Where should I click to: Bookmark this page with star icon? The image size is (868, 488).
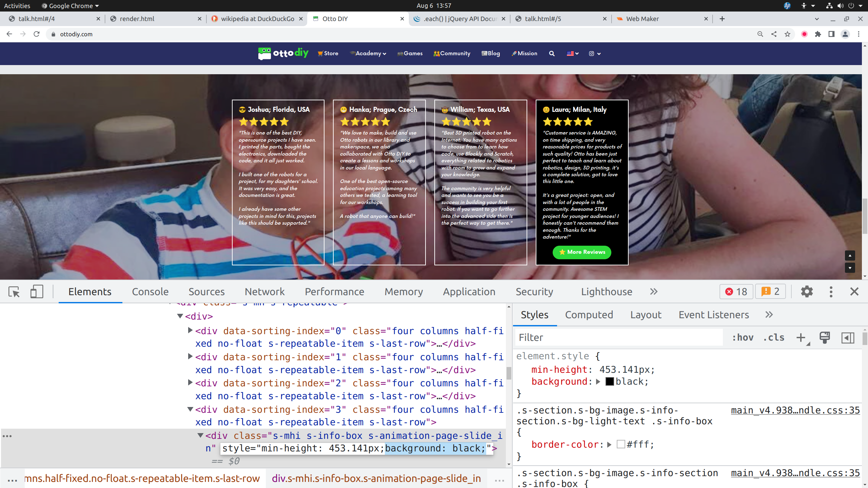(x=787, y=34)
